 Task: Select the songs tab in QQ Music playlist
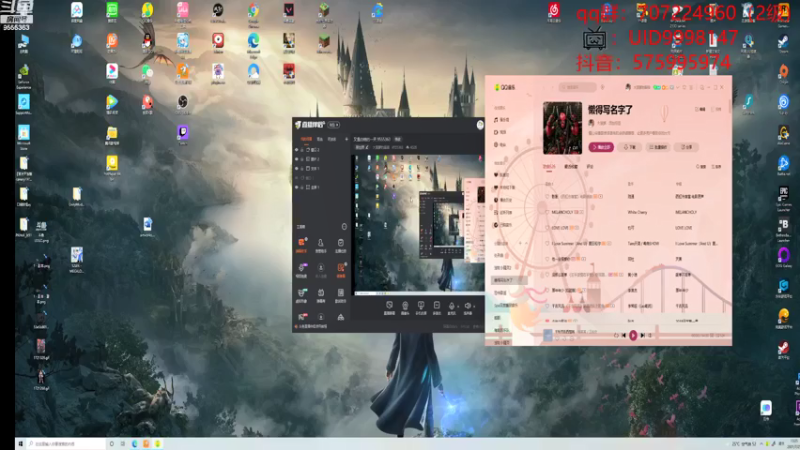pyautogui.click(x=549, y=167)
